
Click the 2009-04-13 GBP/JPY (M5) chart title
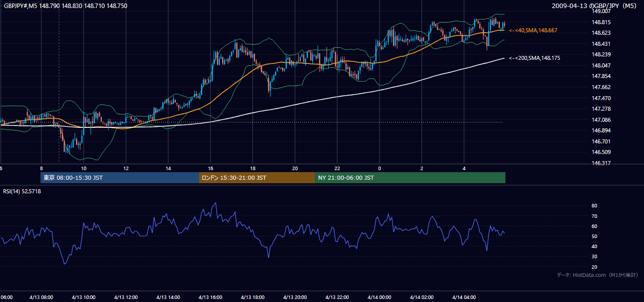coord(594,6)
